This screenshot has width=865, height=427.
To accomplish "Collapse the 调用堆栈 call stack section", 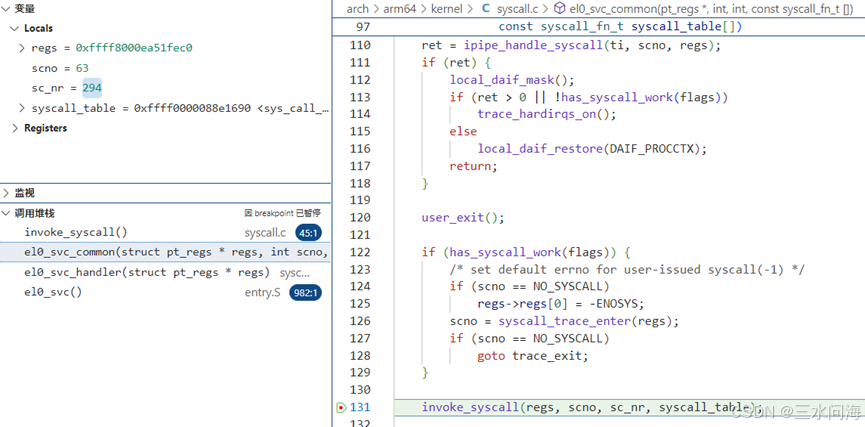I will click(x=165, y=213).
